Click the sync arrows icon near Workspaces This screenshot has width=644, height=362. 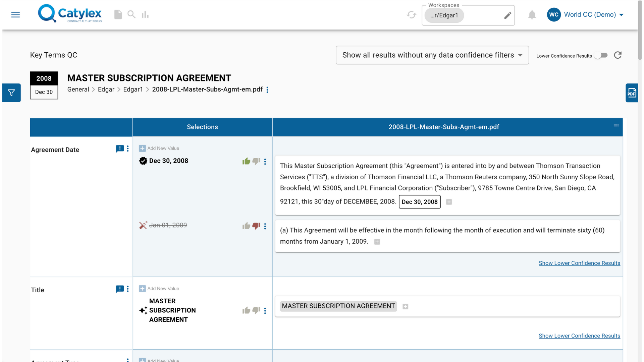click(x=412, y=15)
